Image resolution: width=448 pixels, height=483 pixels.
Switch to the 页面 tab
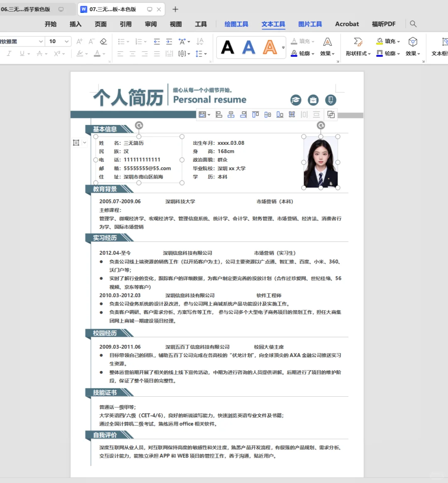pyautogui.click(x=100, y=24)
